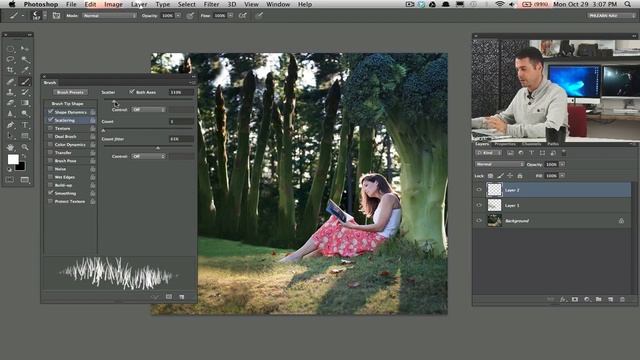Reset default foreground and background colors
640x360 pixels.
coord(9,169)
